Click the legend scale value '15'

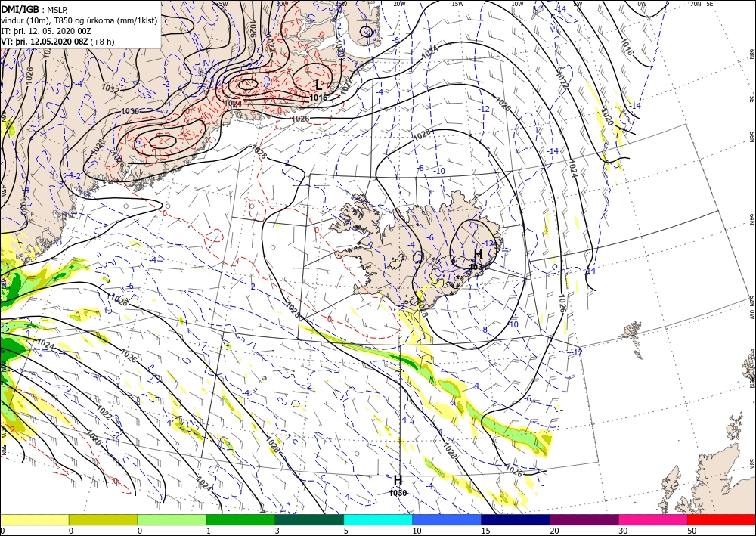485,531
